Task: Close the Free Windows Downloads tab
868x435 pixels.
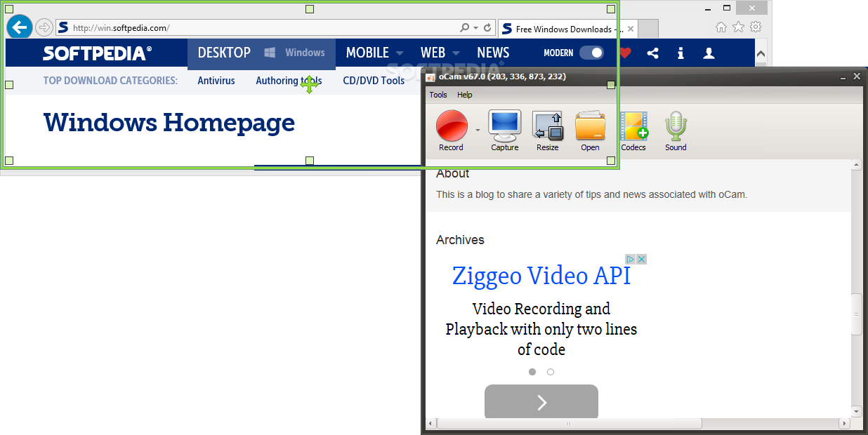Action: pos(631,29)
